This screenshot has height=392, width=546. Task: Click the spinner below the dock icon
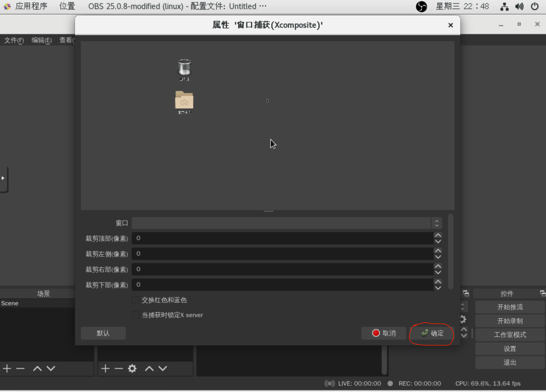coord(463,306)
